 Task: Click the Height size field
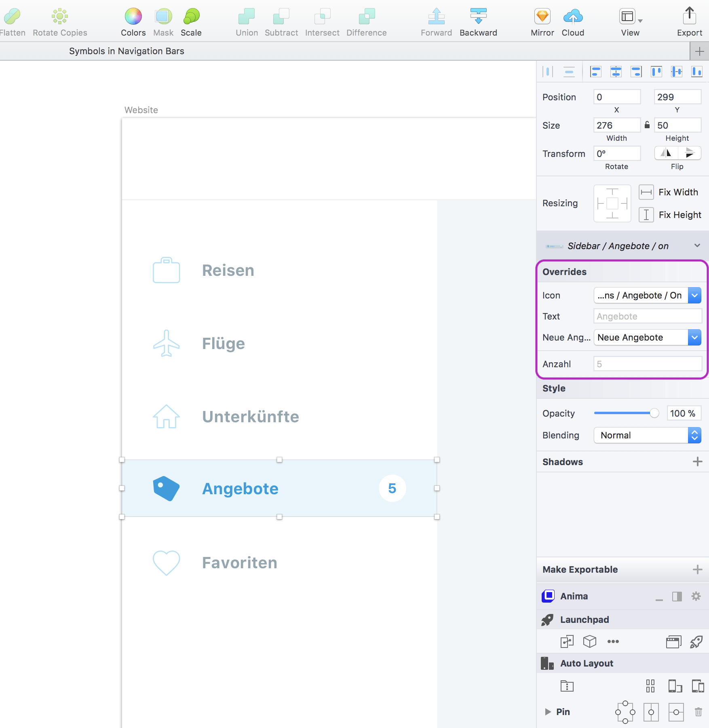[677, 125]
